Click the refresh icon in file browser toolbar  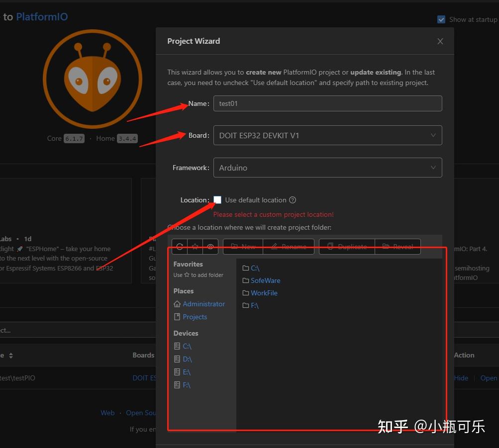click(179, 247)
